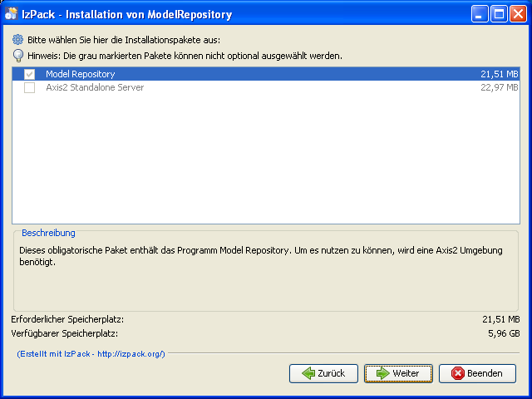Click the Beschreibung description text

point(260,256)
